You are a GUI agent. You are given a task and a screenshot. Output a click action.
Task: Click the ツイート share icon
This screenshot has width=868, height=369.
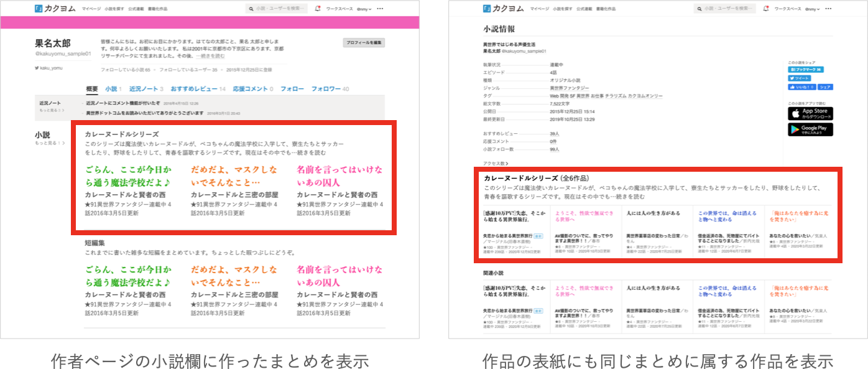[x=800, y=78]
